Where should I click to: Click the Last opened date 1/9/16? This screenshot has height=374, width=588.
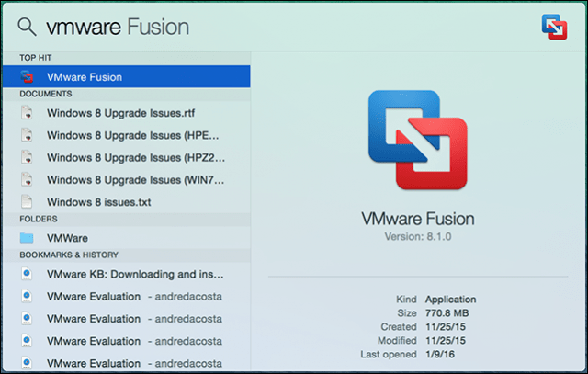click(x=439, y=354)
